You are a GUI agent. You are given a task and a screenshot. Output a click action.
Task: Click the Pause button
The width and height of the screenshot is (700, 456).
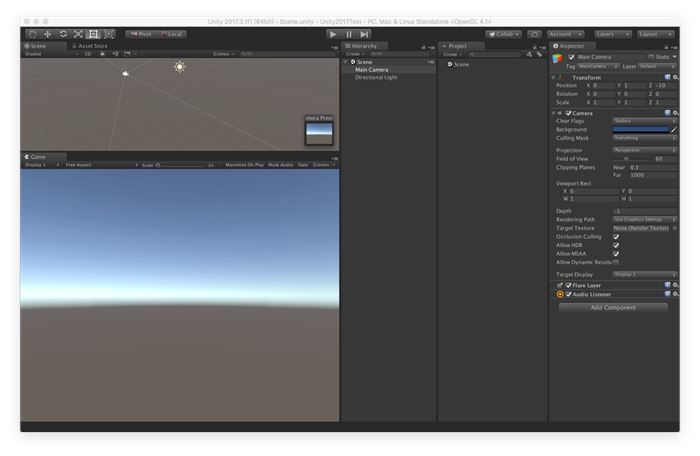(x=349, y=34)
